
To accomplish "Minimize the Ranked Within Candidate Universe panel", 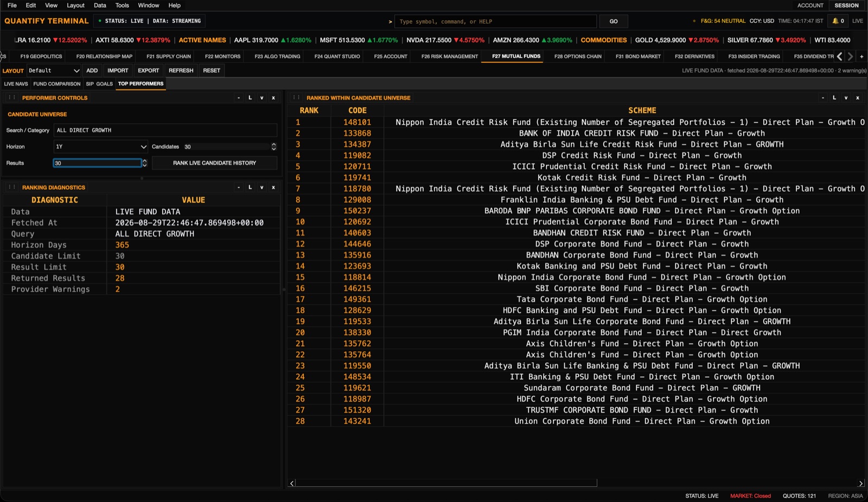I will (x=823, y=98).
